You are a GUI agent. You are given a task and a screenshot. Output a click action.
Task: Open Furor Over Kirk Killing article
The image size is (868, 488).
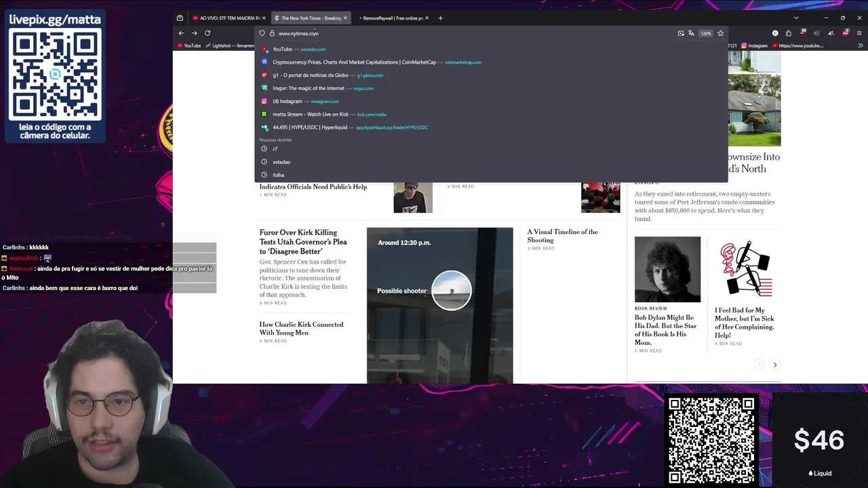(x=303, y=242)
